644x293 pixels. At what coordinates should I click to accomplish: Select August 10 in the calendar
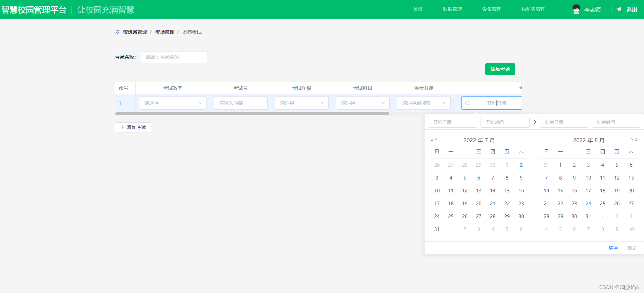coord(588,178)
